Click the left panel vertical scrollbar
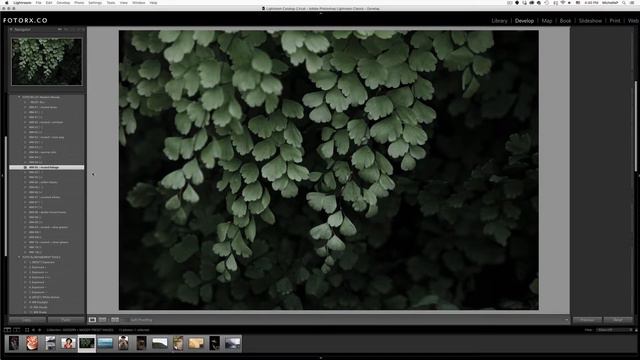 click(x=6, y=196)
